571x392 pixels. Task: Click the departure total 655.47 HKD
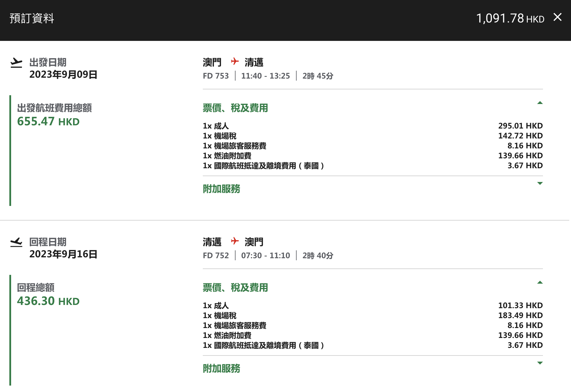coord(48,122)
